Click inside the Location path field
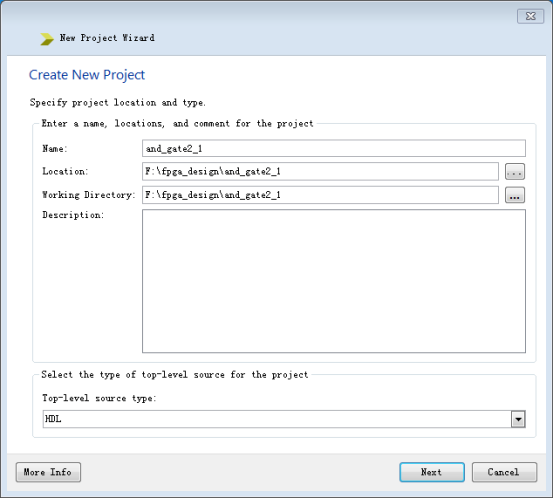This screenshot has width=554, height=499. click(x=320, y=172)
